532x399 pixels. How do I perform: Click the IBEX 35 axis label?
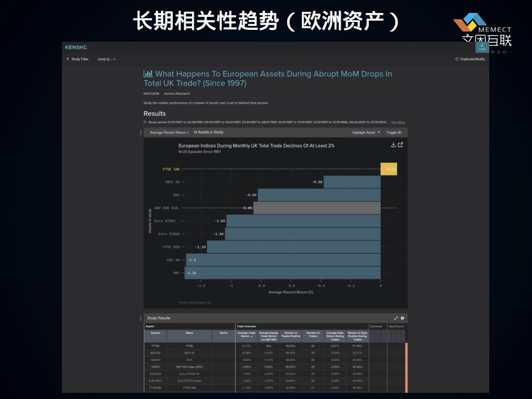[x=172, y=182]
